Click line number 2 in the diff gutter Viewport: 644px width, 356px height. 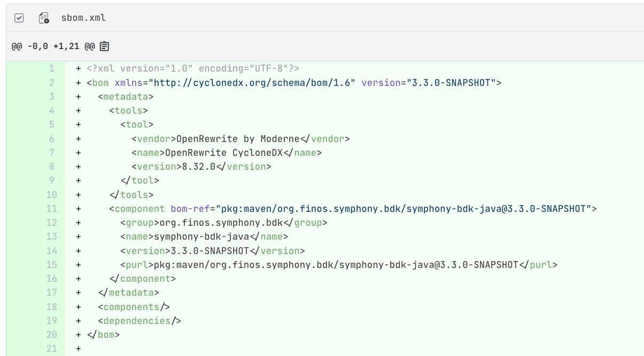51,83
